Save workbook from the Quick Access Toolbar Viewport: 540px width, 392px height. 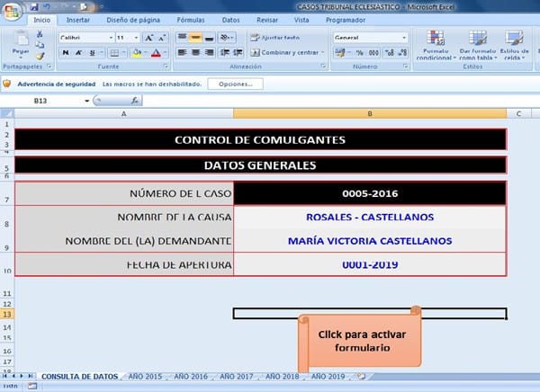coord(34,6)
